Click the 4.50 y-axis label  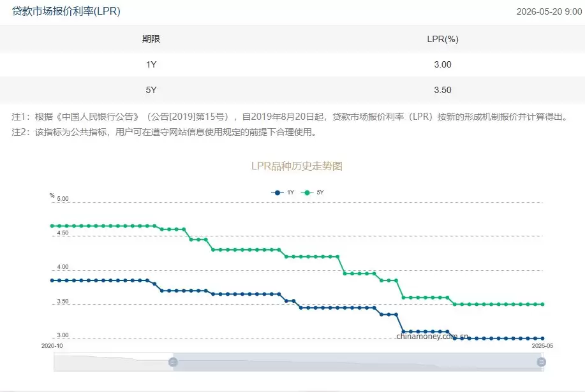(x=63, y=233)
